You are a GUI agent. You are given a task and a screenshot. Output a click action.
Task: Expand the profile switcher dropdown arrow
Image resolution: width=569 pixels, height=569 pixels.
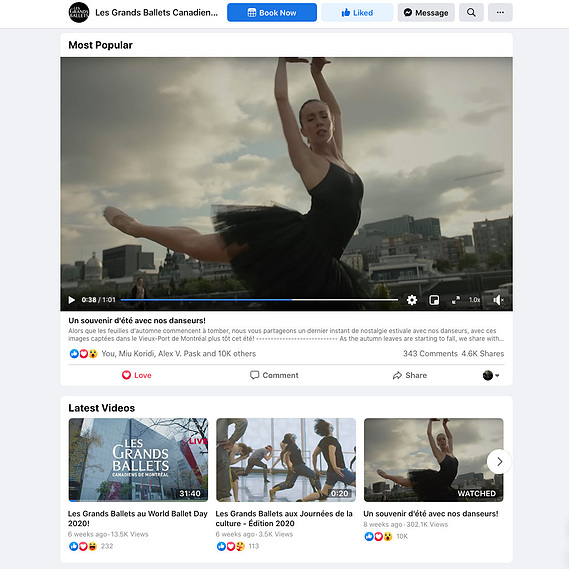pos(497,375)
